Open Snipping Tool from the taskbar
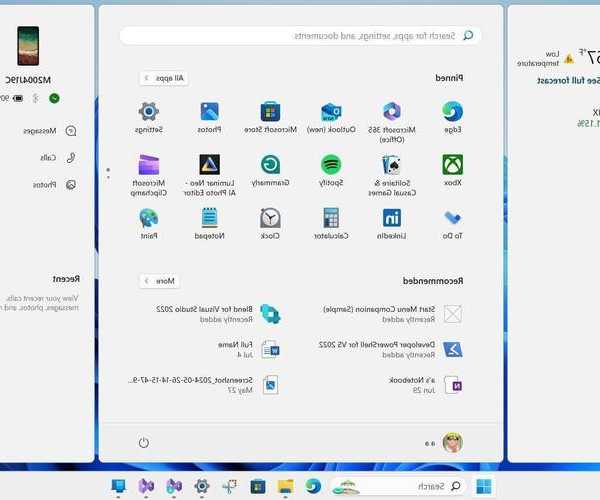This screenshot has height=500, width=600. 230,486
